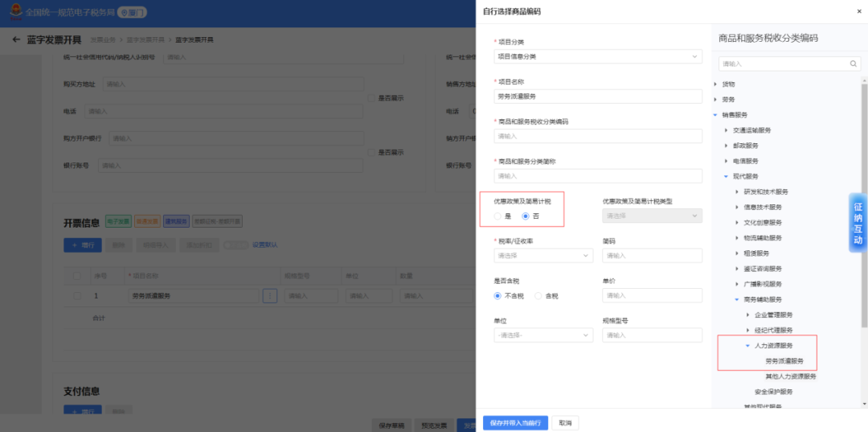Click the 单价 input field
Viewport: 868px width, 432px height.
click(652, 295)
